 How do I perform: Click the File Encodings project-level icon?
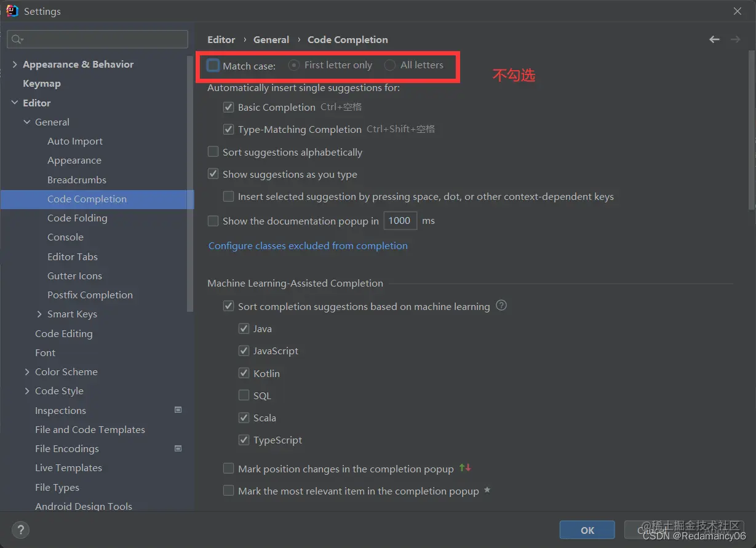pos(178,448)
